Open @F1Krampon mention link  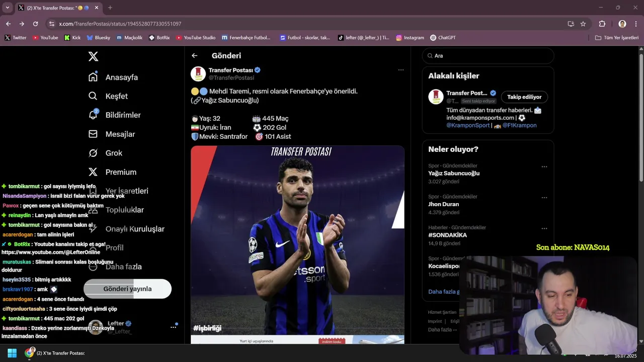click(x=519, y=125)
